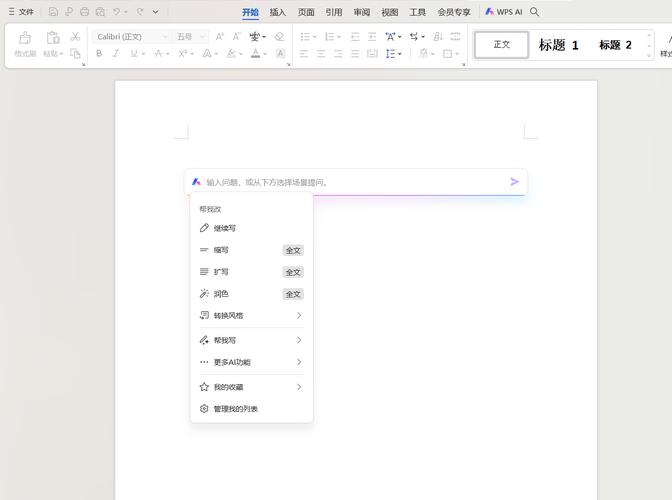Switch to the 视图 tab

(390, 12)
